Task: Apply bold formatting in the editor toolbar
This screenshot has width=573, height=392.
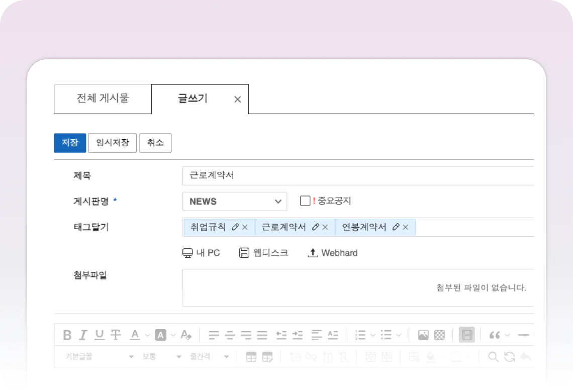Action: tap(67, 335)
